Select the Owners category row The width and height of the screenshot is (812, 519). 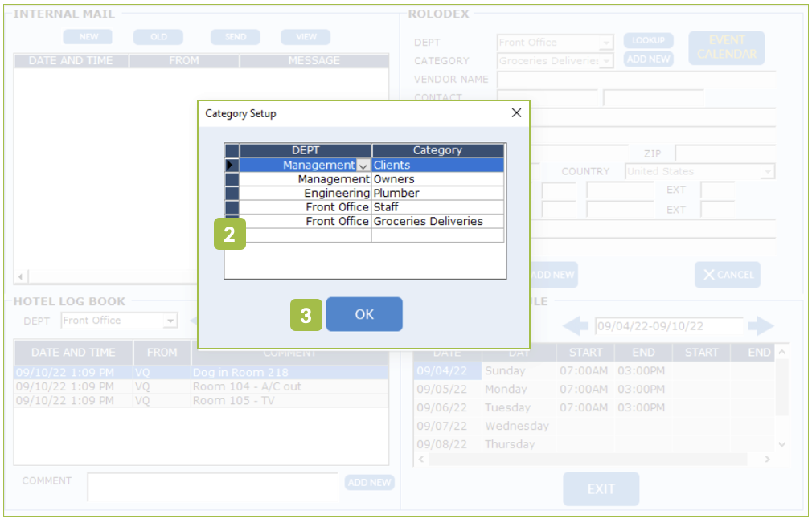tap(437, 179)
